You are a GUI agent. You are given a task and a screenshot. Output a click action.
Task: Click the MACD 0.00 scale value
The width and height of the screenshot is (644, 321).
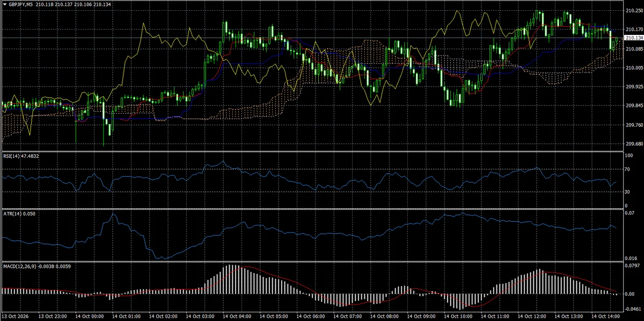(631, 294)
